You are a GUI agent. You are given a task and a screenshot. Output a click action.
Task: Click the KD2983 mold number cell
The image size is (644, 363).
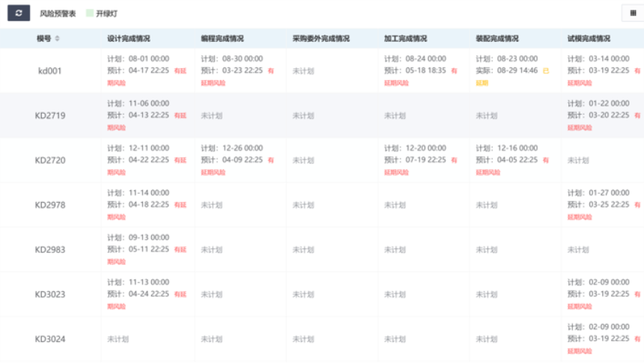(x=50, y=250)
